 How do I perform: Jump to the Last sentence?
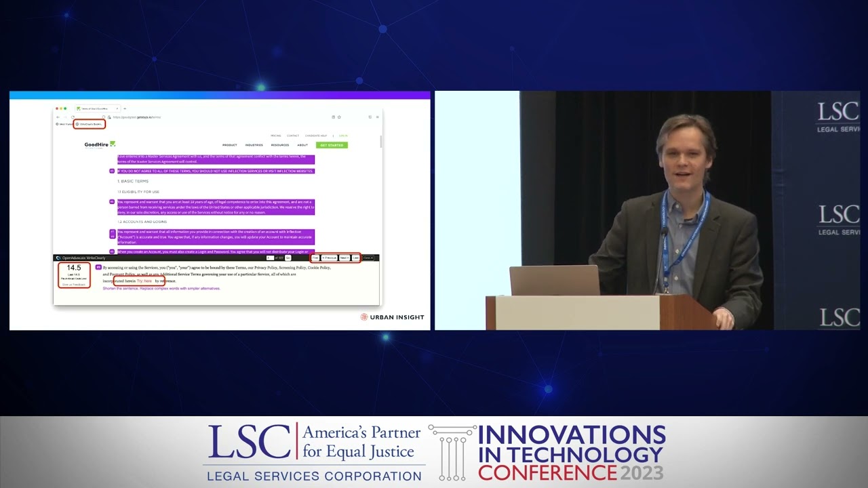pyautogui.click(x=355, y=258)
